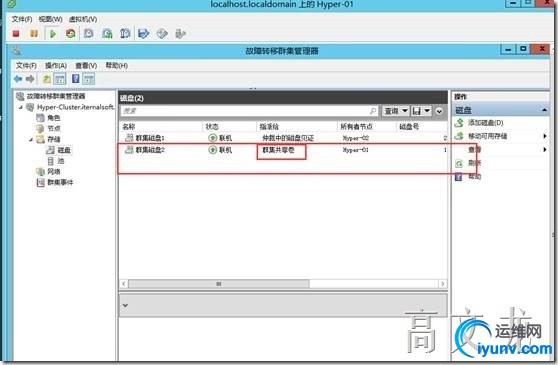Viewport: 558px width, 365px height.
Task: Collapse the Hyper-Cluster.iternalsoft tree node
Action: coord(21,107)
